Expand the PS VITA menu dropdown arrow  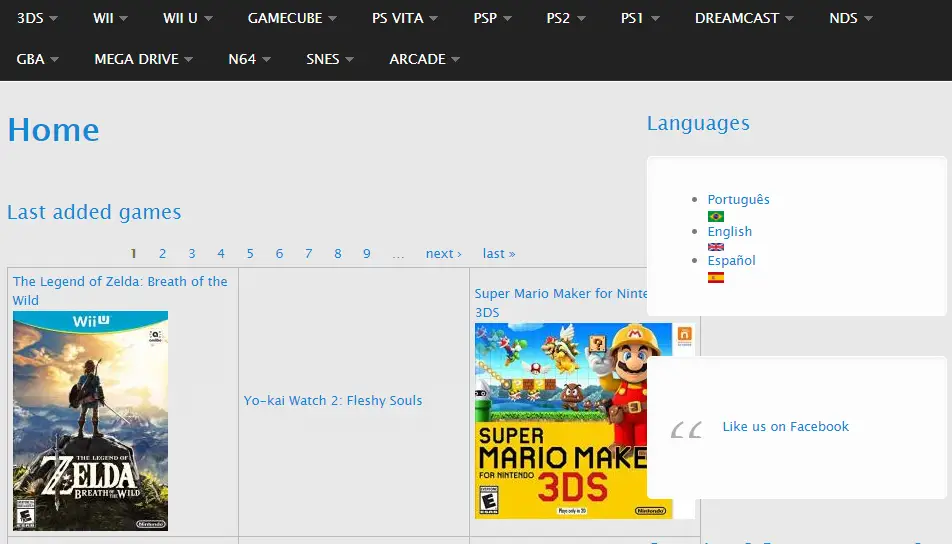(434, 19)
